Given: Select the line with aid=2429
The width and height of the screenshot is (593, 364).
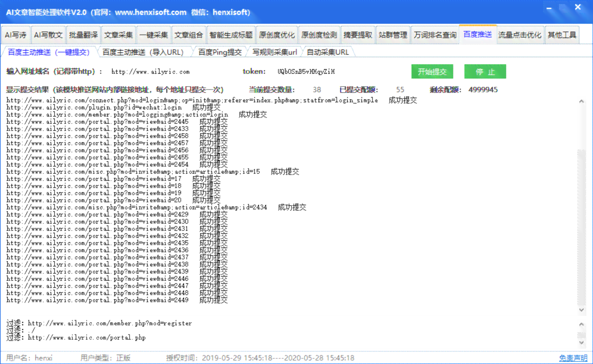Looking at the screenshot, I should pos(117,215).
